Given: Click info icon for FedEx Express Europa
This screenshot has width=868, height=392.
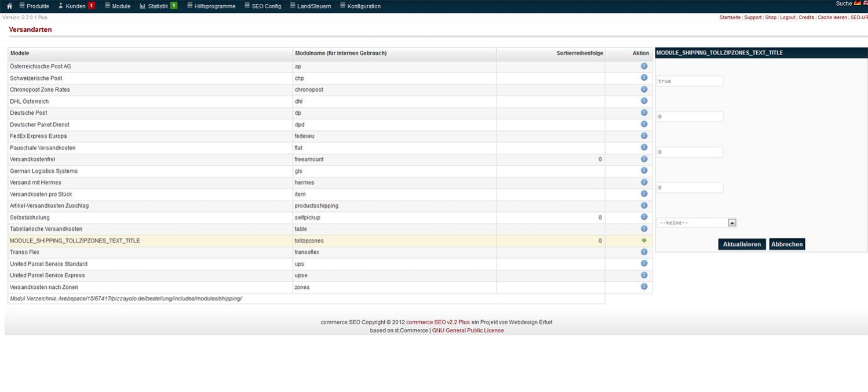Looking at the screenshot, I should pos(644,136).
